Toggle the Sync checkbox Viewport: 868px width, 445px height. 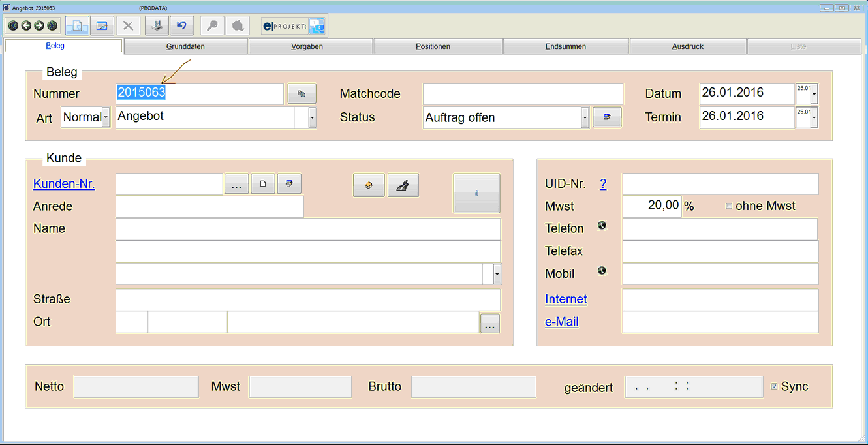(774, 386)
